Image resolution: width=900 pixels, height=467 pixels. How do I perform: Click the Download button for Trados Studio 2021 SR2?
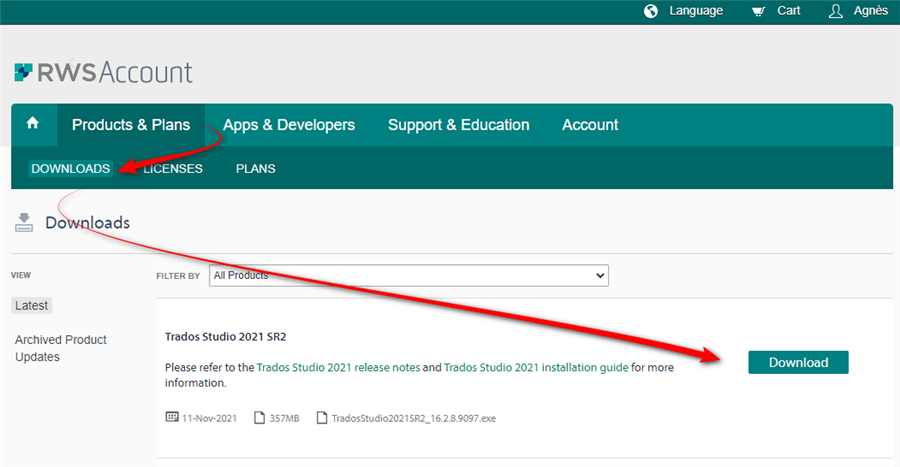(798, 363)
